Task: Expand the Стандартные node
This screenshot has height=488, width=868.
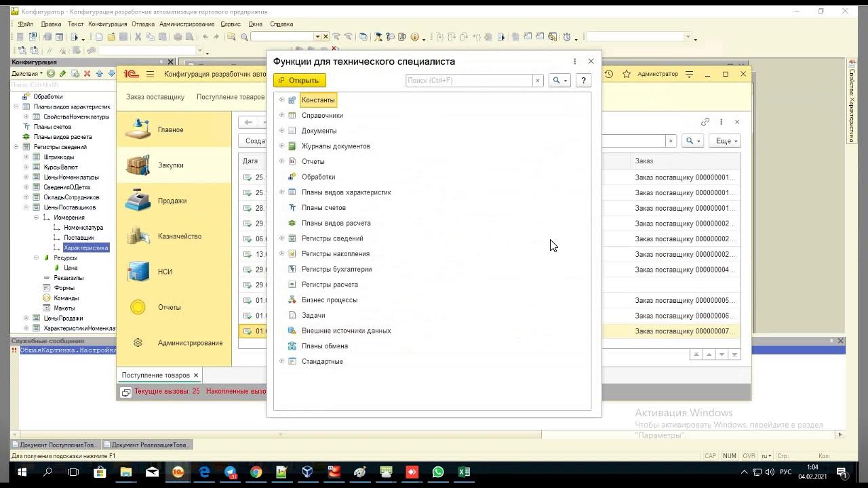Action: point(282,361)
